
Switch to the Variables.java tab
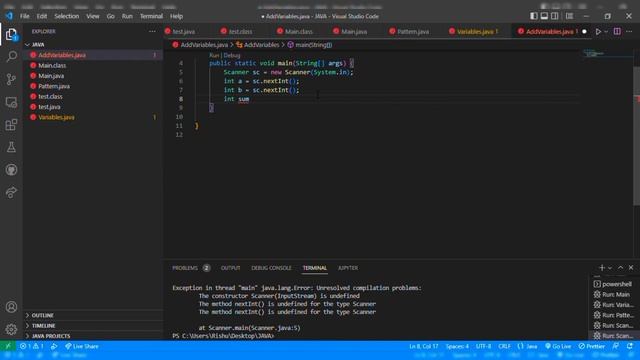477,31
